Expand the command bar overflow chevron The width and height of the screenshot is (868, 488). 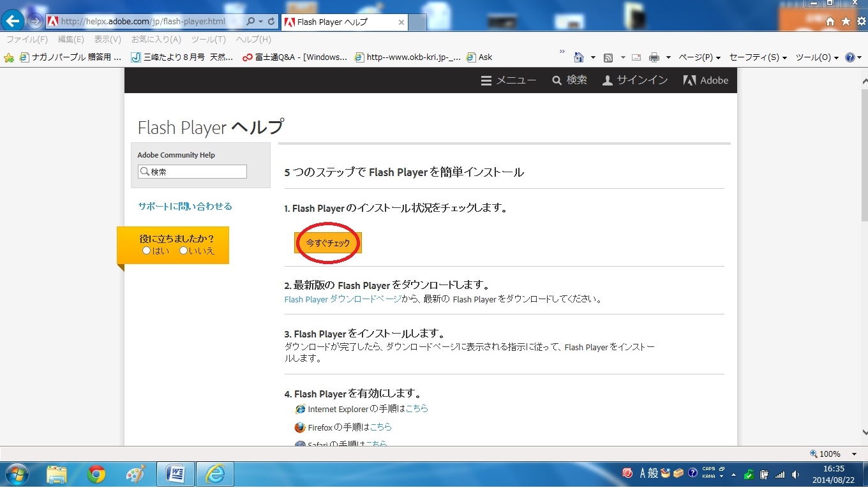pos(562,51)
